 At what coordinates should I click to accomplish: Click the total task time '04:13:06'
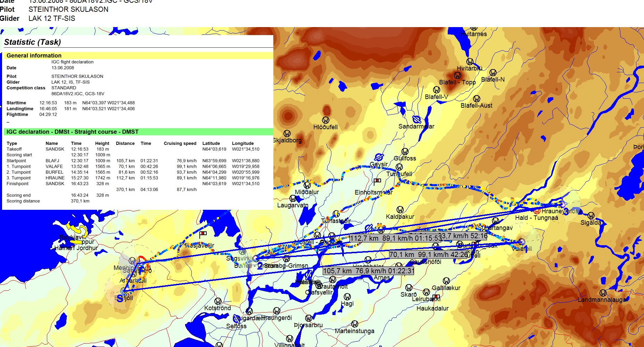coord(149,190)
